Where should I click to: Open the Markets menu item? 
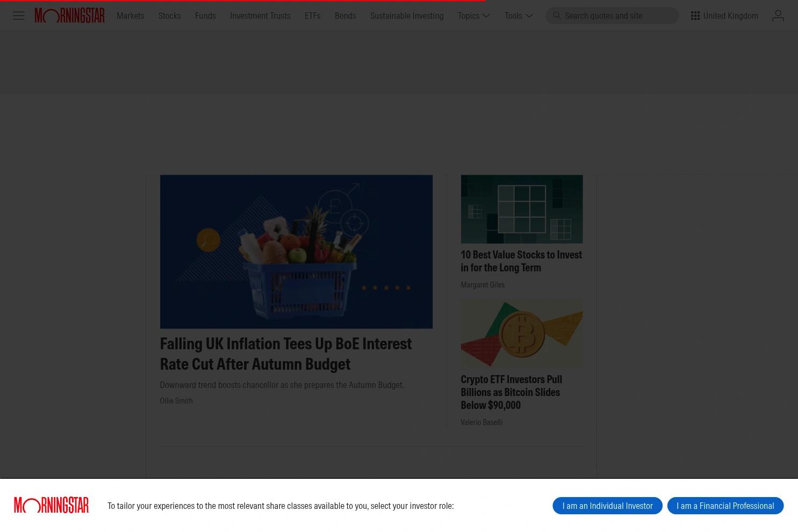coord(130,16)
